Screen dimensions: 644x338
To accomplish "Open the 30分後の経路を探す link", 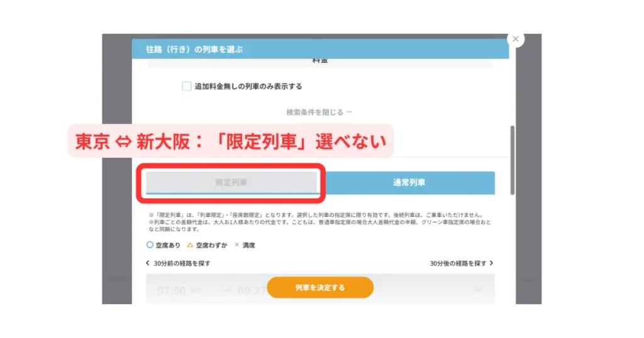I will tap(458, 263).
